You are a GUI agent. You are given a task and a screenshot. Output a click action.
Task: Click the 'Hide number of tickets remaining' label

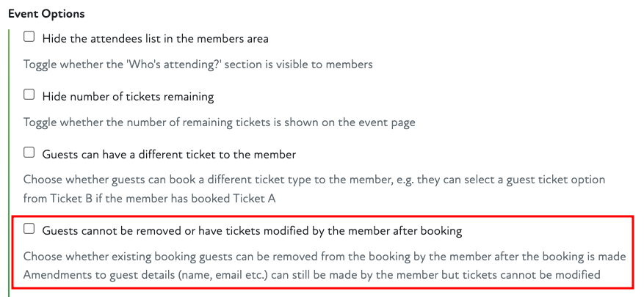[128, 95]
